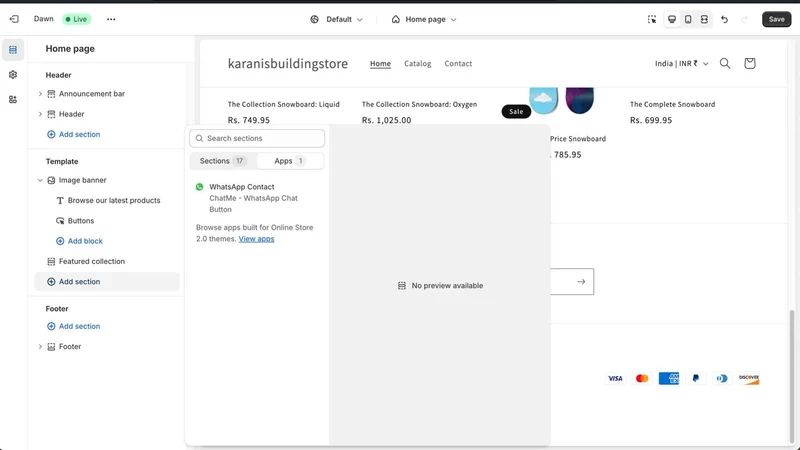Focus the Search sections input field

(x=257, y=138)
